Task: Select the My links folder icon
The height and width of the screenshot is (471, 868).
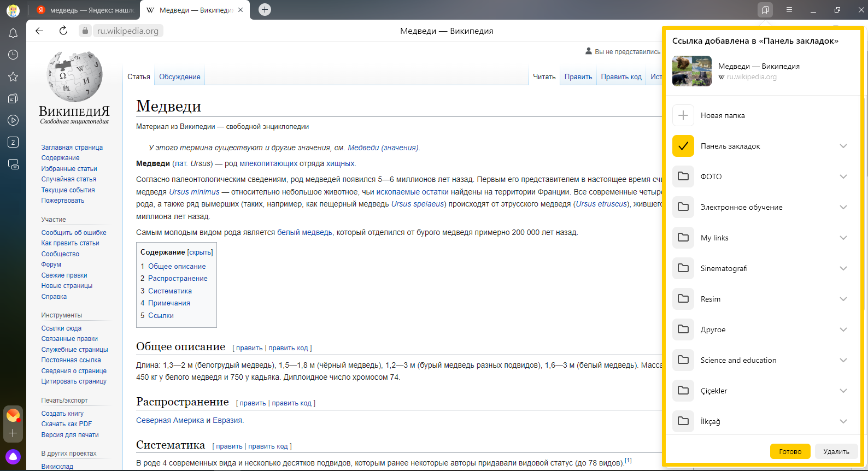Action: coord(683,238)
